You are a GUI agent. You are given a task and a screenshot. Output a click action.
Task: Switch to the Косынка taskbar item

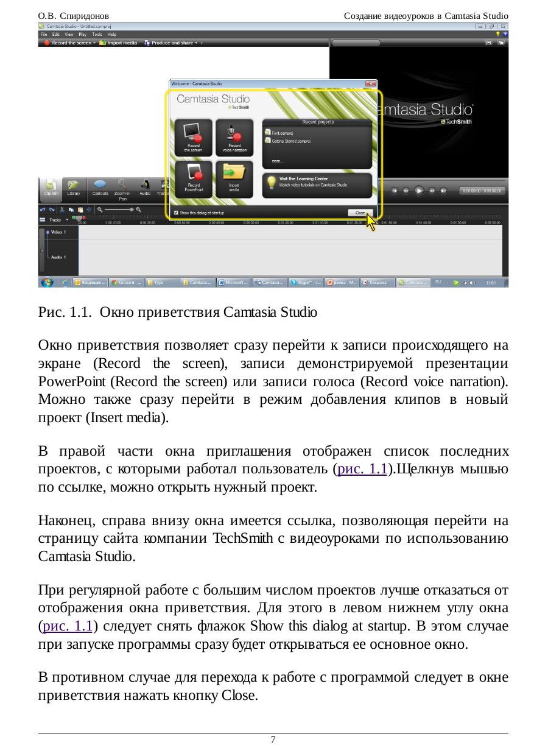tap(378, 283)
